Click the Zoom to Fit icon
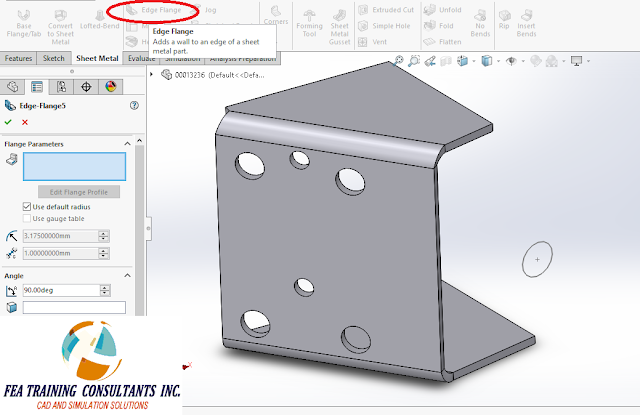 (x=398, y=61)
